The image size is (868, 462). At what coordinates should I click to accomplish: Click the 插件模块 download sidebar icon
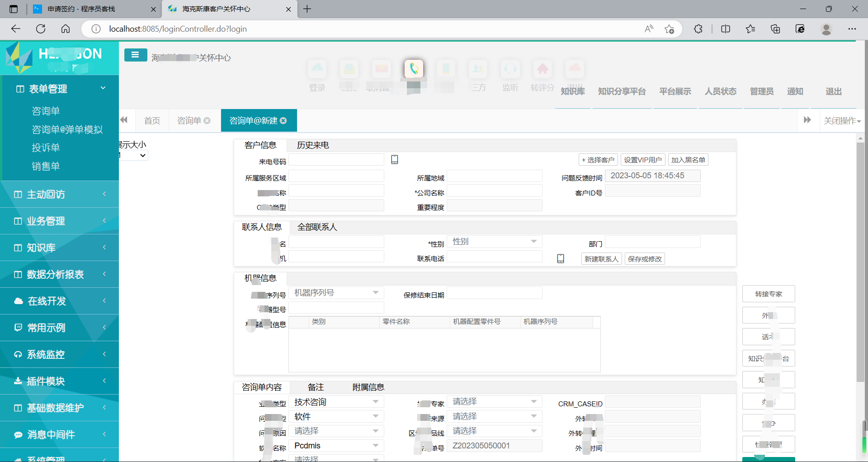click(x=18, y=381)
